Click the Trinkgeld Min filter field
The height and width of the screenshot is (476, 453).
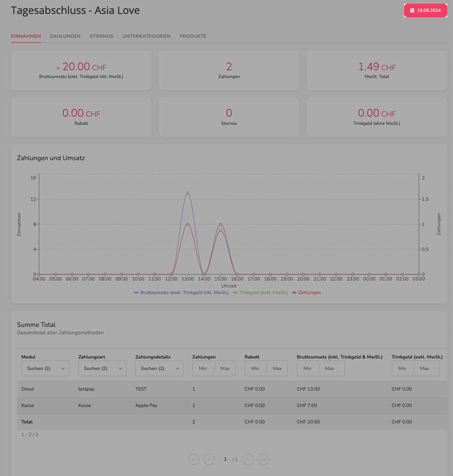tap(402, 368)
